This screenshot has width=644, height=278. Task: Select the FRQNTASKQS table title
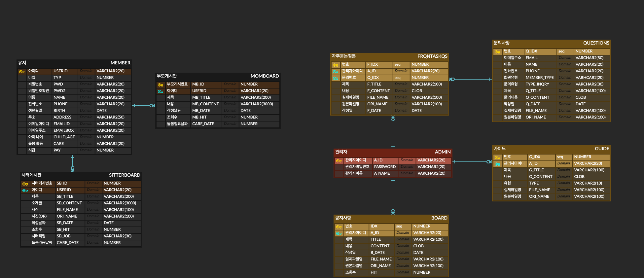point(432,56)
